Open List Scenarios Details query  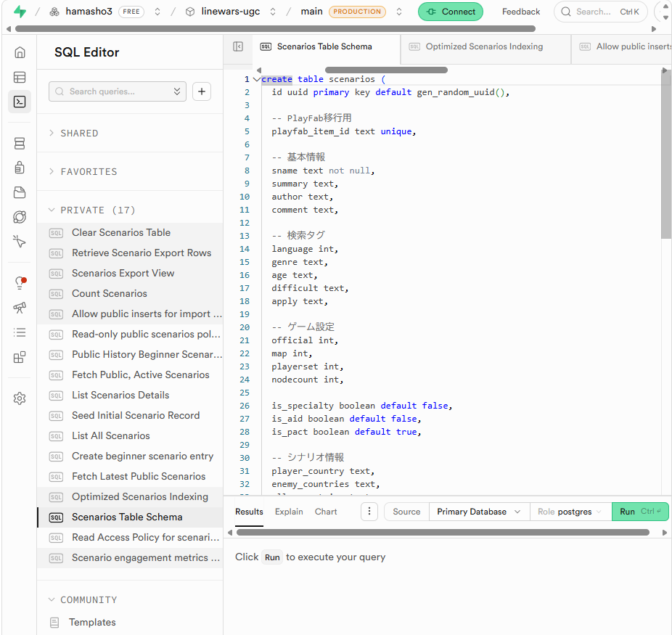(x=130, y=395)
